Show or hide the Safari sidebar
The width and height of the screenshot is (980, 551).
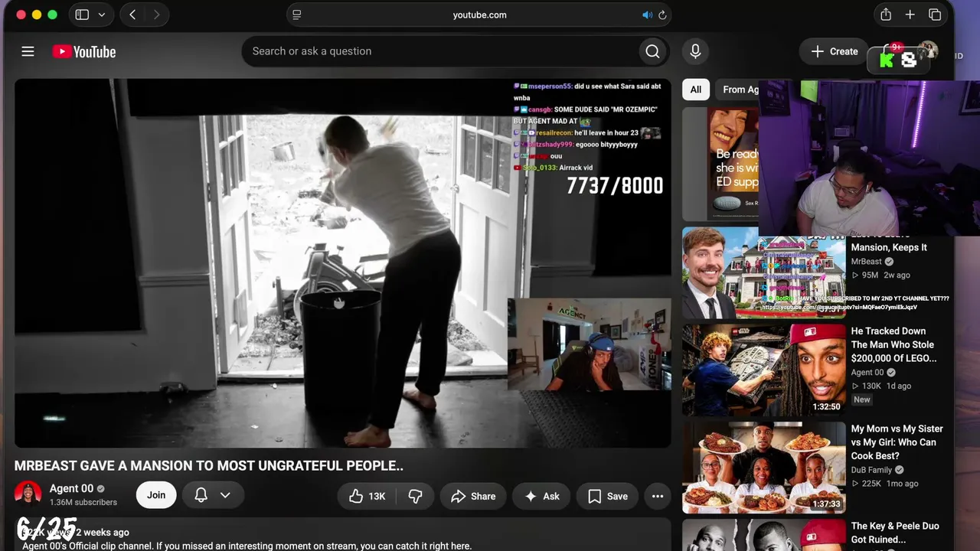pos(82,15)
